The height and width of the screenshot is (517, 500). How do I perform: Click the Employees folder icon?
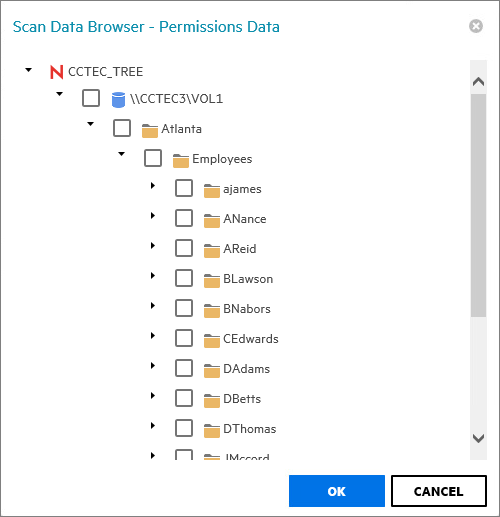click(181, 160)
